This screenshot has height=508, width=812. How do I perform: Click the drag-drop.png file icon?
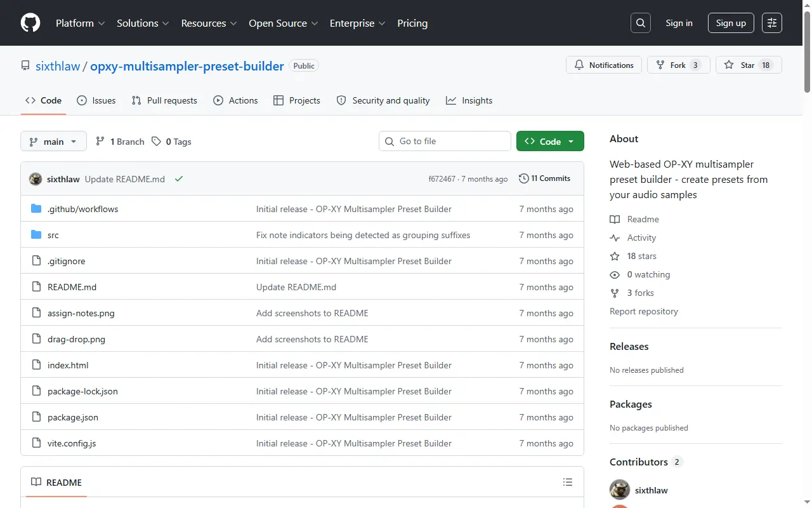tap(36, 339)
